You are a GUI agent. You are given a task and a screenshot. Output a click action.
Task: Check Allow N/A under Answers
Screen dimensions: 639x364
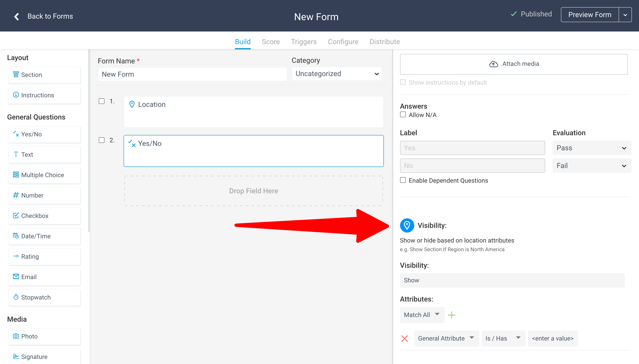tap(403, 114)
